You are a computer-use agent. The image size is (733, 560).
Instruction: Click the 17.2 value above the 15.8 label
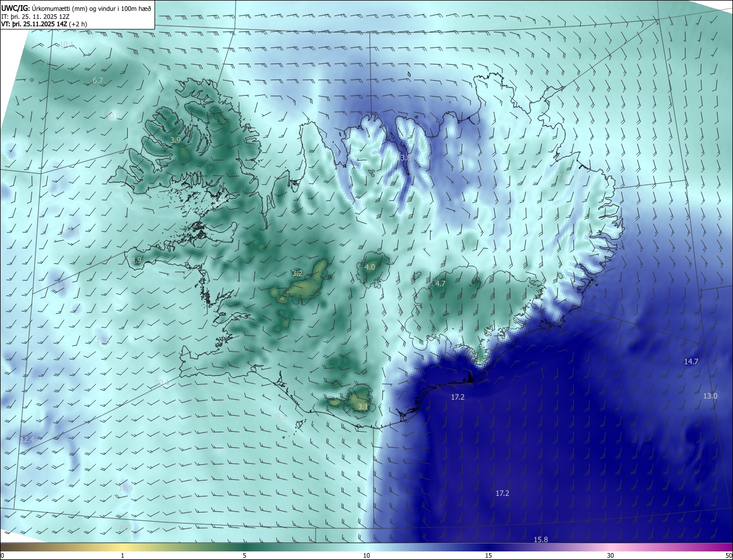click(x=502, y=493)
